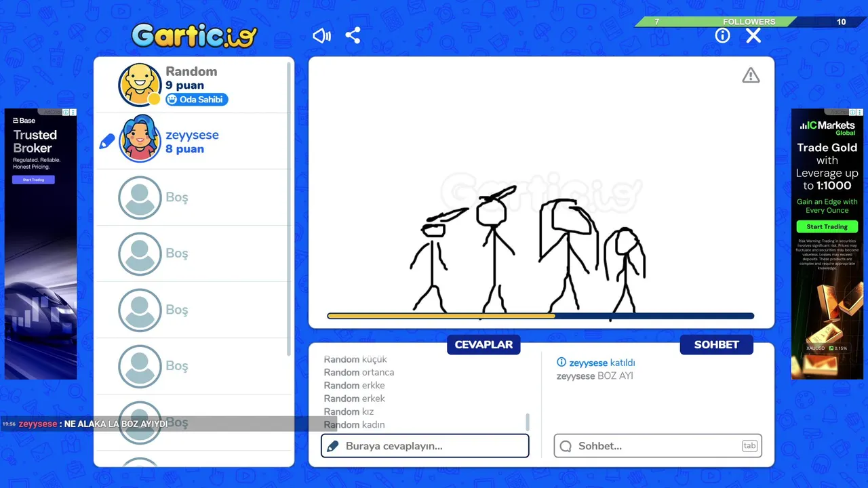This screenshot has width=868, height=488.
Task: Mute sound with the speaker icon
Action: coord(321,36)
